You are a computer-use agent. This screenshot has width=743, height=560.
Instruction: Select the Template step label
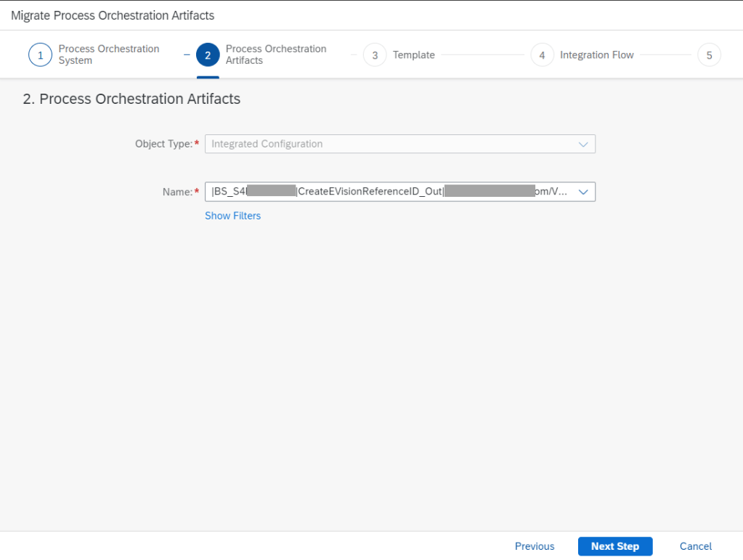[x=413, y=55]
